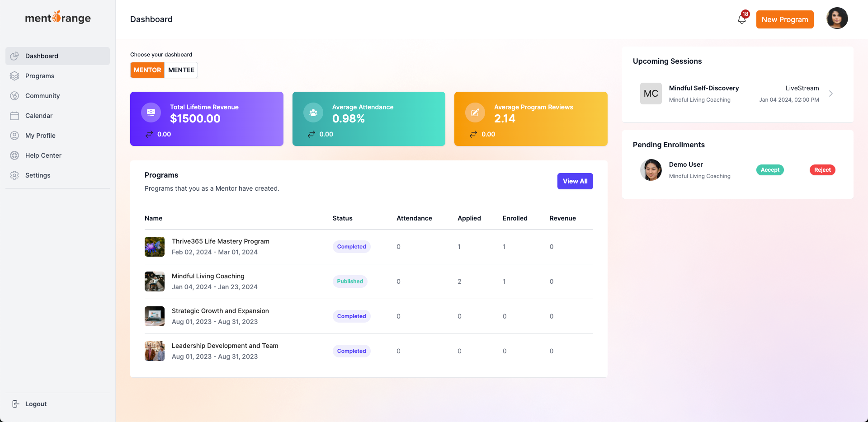Screen dimensions: 868x422
Task: Open Mindful Living Coaching program row
Action: (x=369, y=281)
